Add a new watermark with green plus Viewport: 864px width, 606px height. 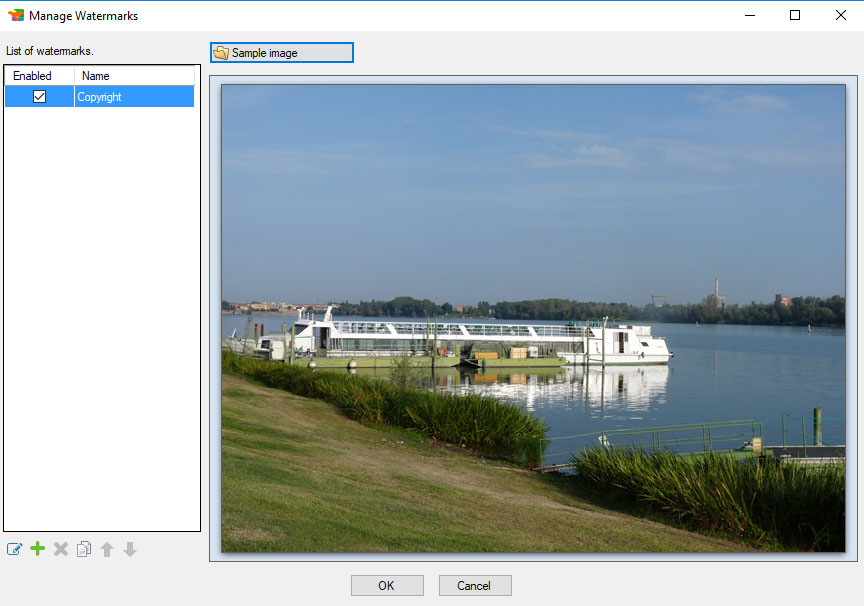click(x=38, y=549)
